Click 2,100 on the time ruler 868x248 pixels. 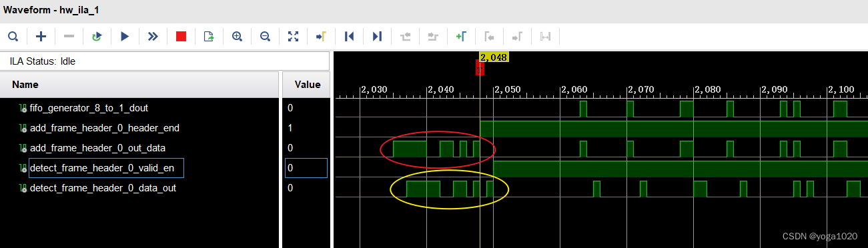pyautogui.click(x=841, y=89)
